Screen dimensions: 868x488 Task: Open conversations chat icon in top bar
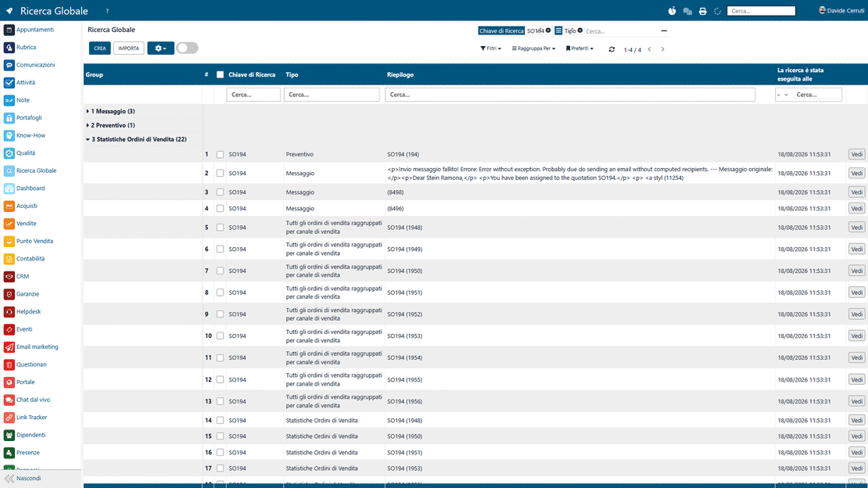pos(687,11)
